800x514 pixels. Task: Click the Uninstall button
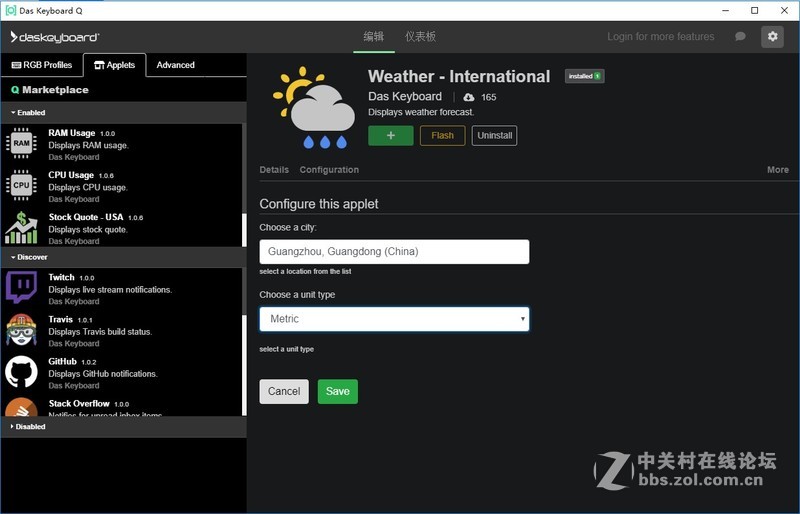coord(494,135)
